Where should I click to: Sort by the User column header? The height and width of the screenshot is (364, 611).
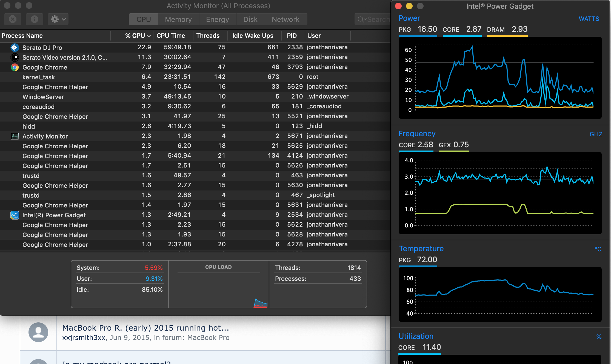pos(314,36)
